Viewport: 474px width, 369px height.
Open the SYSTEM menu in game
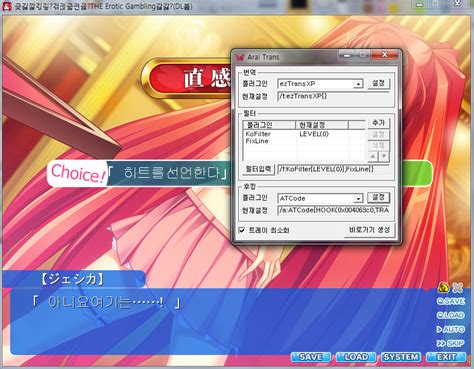401,357
